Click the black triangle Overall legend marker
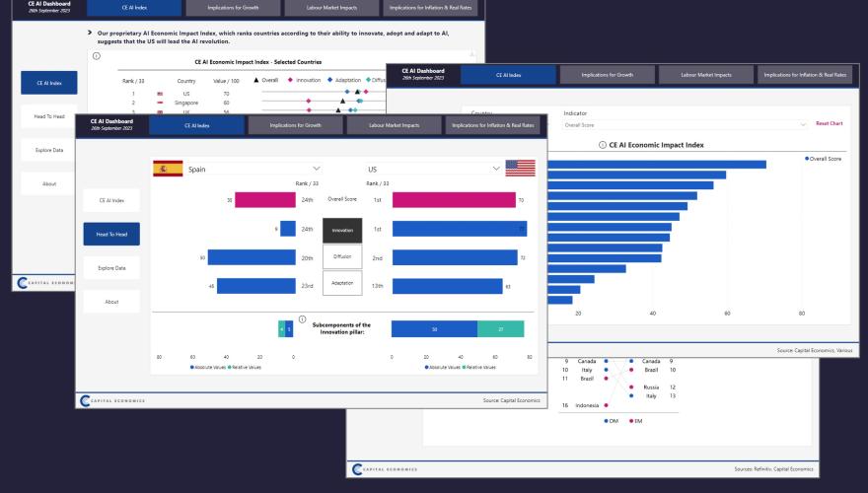Image resolution: width=868 pixels, height=493 pixels. 257,80
